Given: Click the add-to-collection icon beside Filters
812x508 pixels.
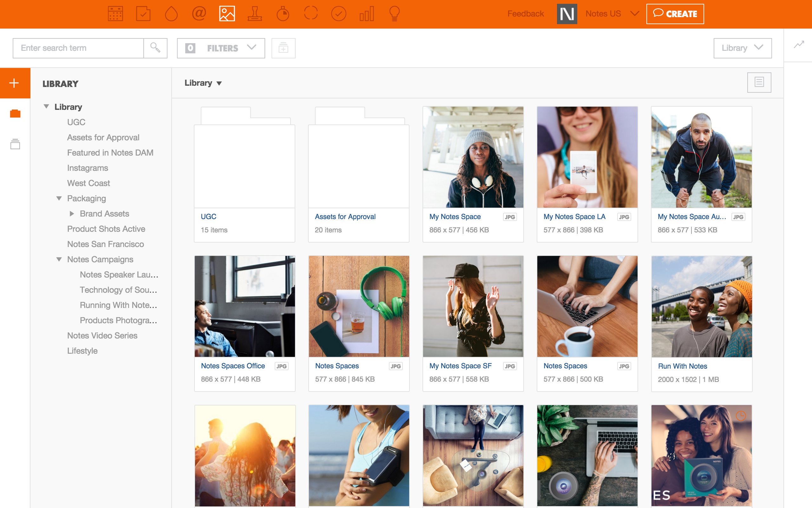Looking at the screenshot, I should (x=283, y=48).
